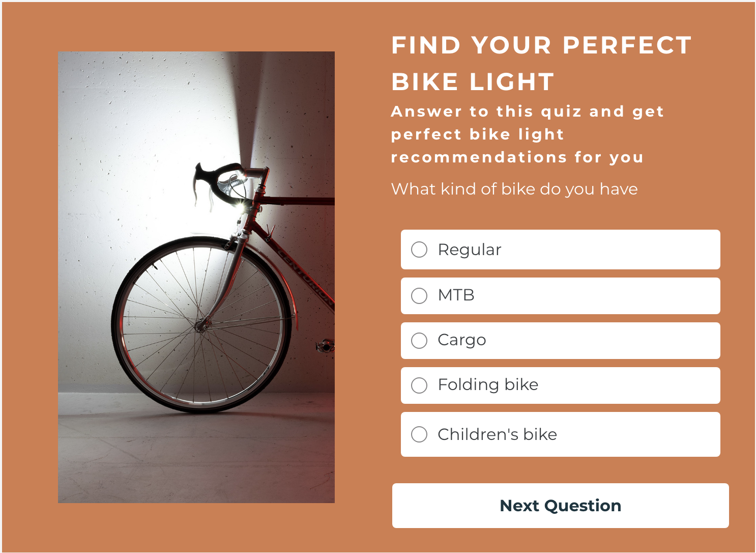Go to the Next Question
Screen dimensions: 756x553
point(561,506)
